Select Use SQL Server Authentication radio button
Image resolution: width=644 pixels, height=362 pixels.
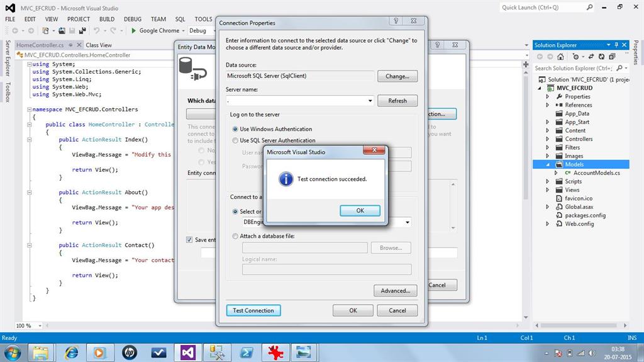(x=235, y=140)
